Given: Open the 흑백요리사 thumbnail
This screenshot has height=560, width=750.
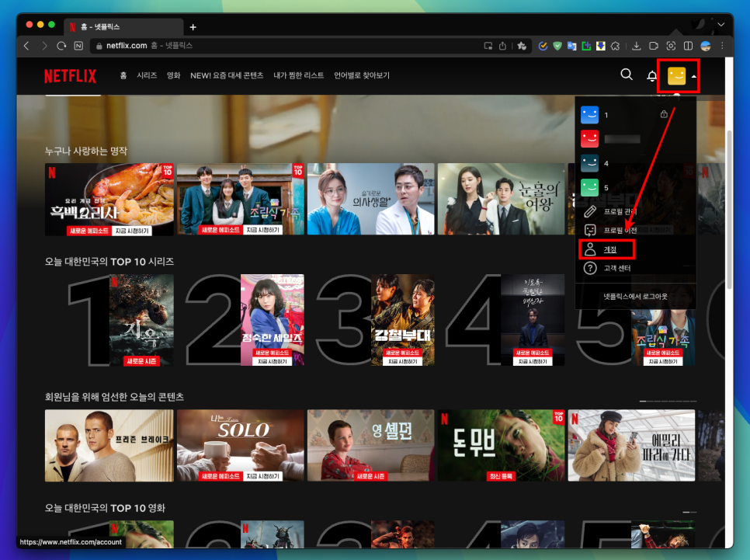Looking at the screenshot, I should 109,199.
